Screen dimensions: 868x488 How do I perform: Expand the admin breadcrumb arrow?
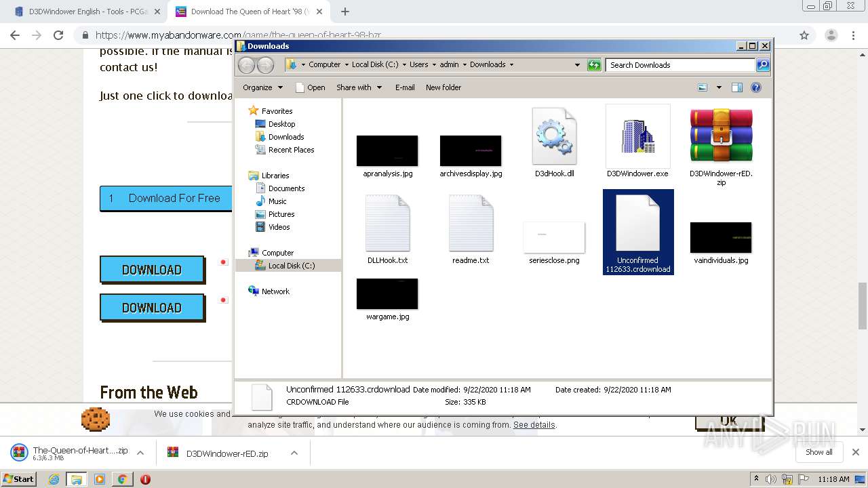[x=465, y=65]
